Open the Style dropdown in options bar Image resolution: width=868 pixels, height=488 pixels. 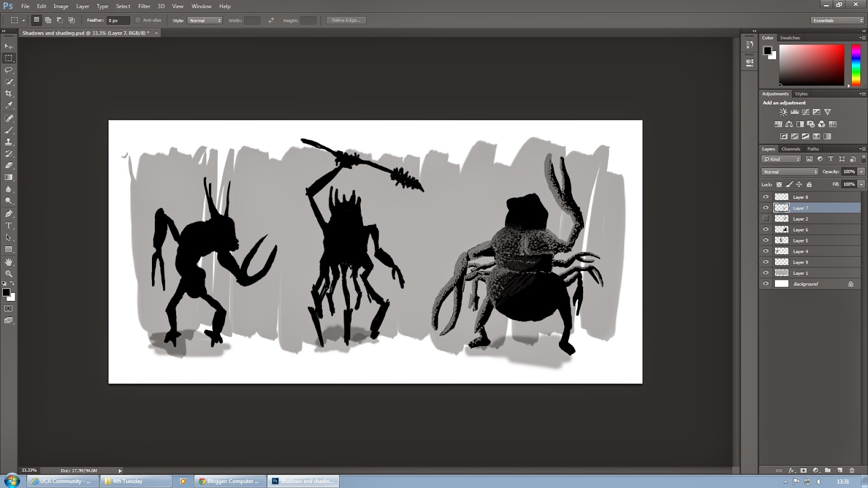(205, 20)
